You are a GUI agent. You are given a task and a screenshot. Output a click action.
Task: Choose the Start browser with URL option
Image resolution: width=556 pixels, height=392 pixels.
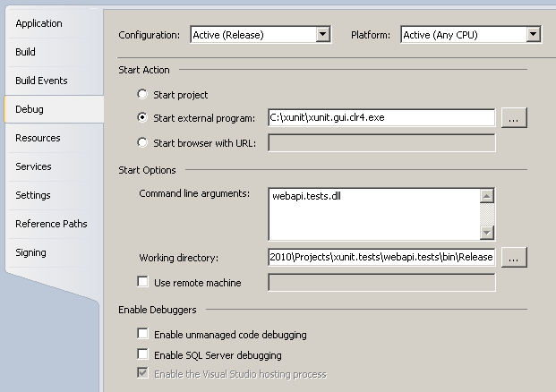142,142
